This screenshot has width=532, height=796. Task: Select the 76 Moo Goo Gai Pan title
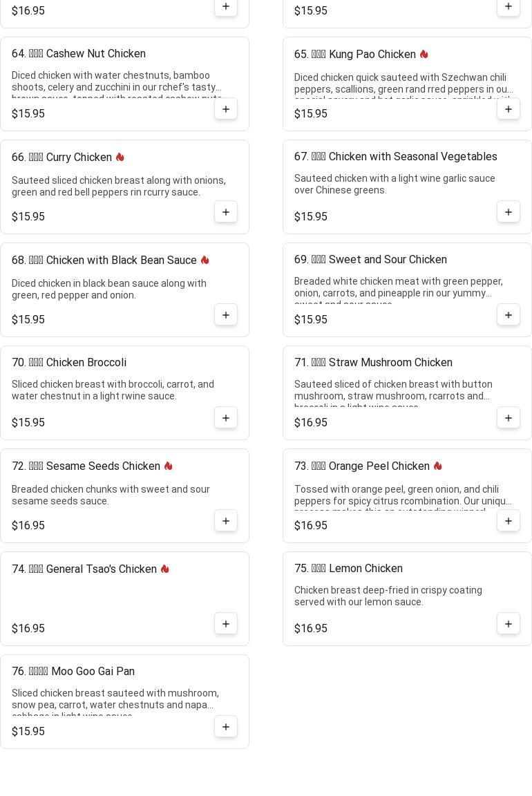point(73,672)
